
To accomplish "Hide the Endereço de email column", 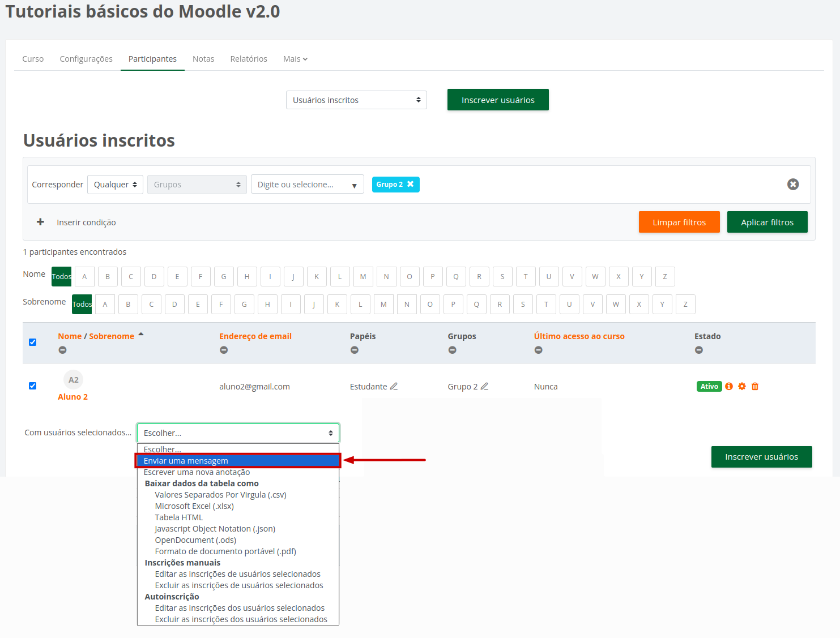I will coord(224,350).
